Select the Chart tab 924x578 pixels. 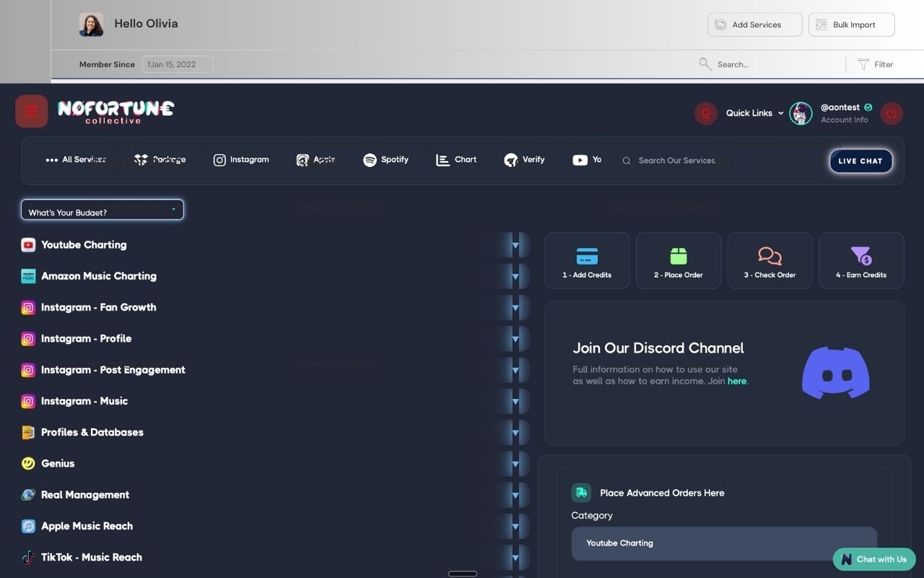click(x=456, y=160)
